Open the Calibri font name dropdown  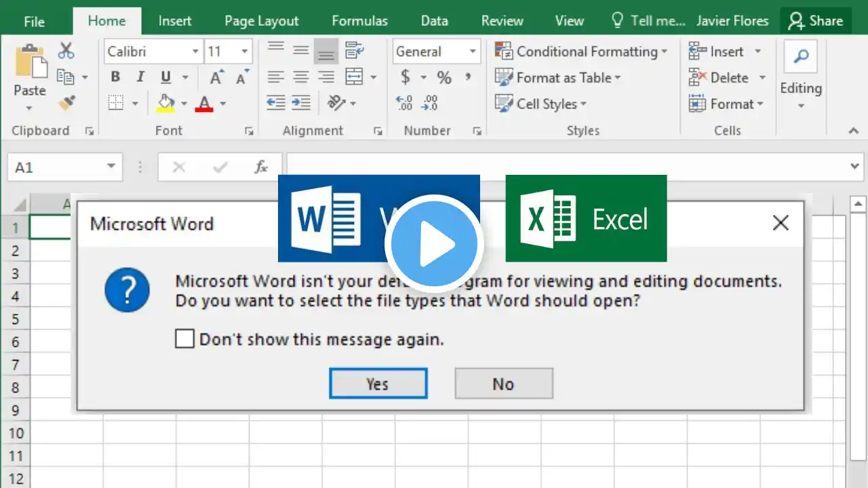(x=195, y=52)
